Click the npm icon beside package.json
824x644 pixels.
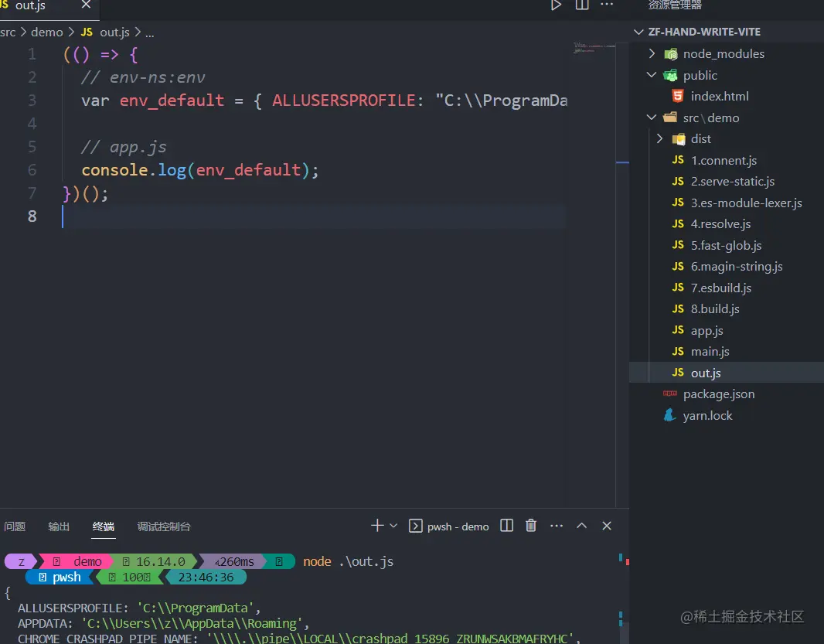(x=670, y=394)
